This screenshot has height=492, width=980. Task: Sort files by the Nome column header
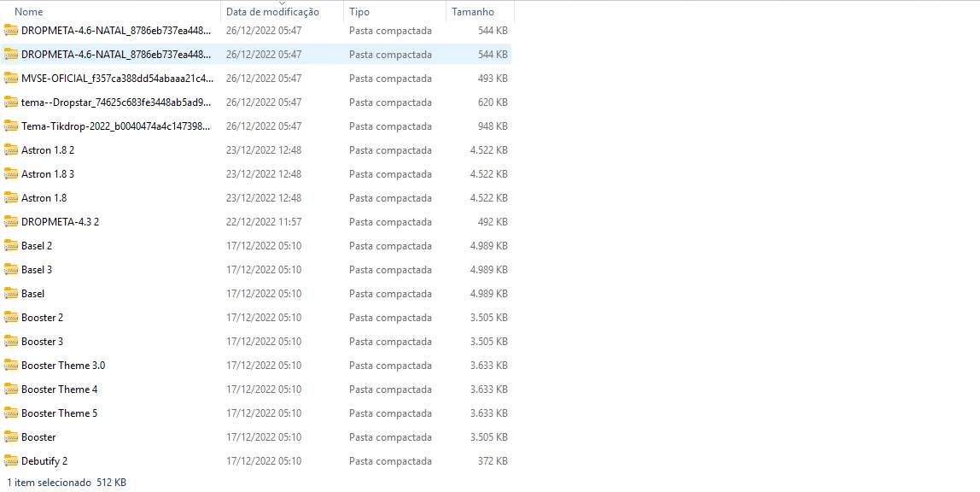point(29,12)
